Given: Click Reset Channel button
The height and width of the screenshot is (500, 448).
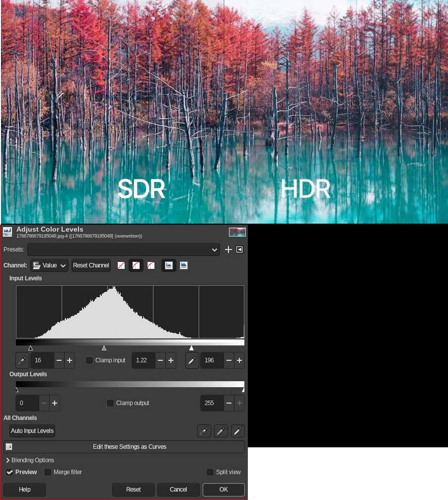Looking at the screenshot, I should pyautogui.click(x=91, y=265).
